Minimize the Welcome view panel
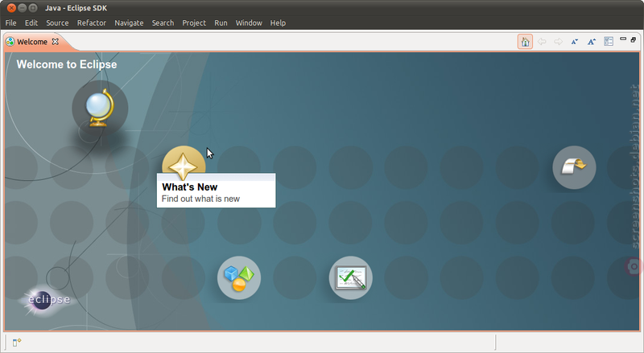This screenshot has height=353, width=644. point(623,39)
